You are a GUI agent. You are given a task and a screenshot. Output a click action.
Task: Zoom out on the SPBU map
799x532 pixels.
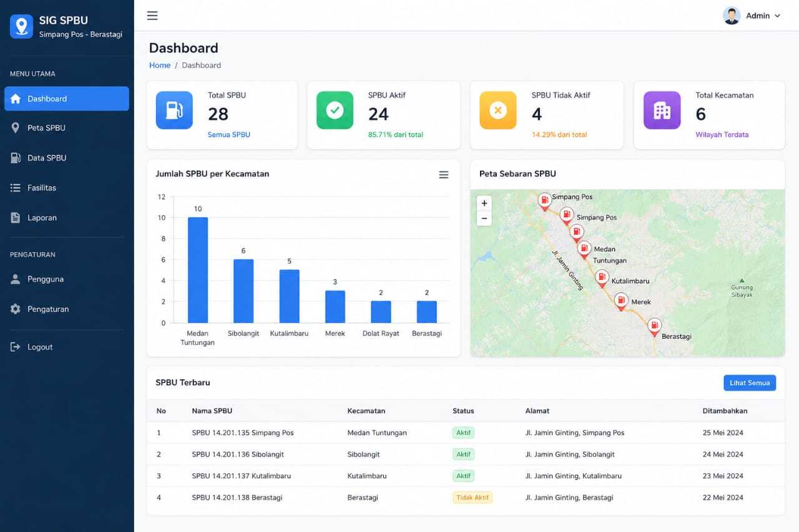tap(484, 218)
